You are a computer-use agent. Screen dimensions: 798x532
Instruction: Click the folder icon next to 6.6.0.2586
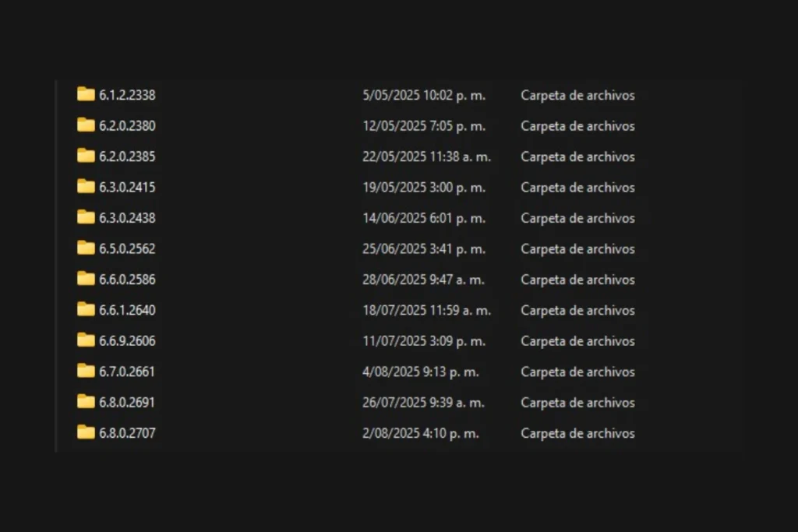pos(85,279)
